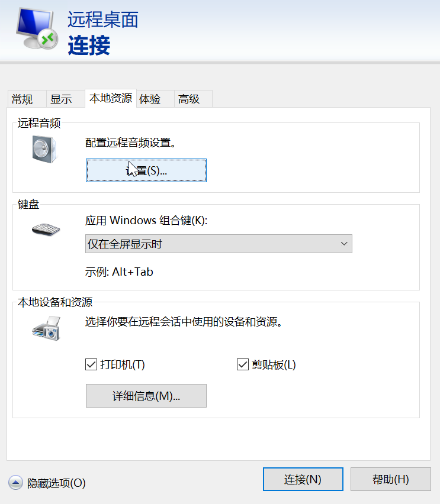Click the round arrow icon beside 隐藏选项
This screenshot has height=504, width=440.
[x=15, y=483]
